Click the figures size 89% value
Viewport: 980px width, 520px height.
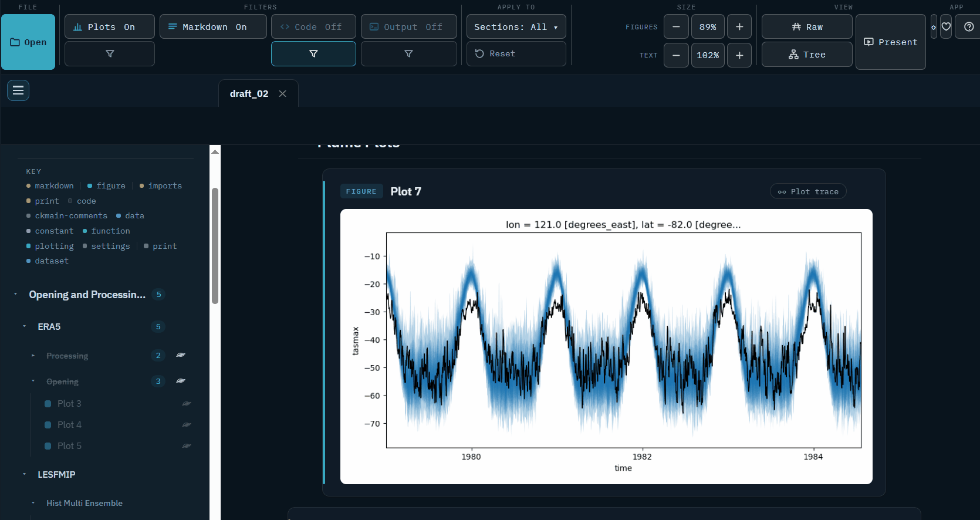708,27
